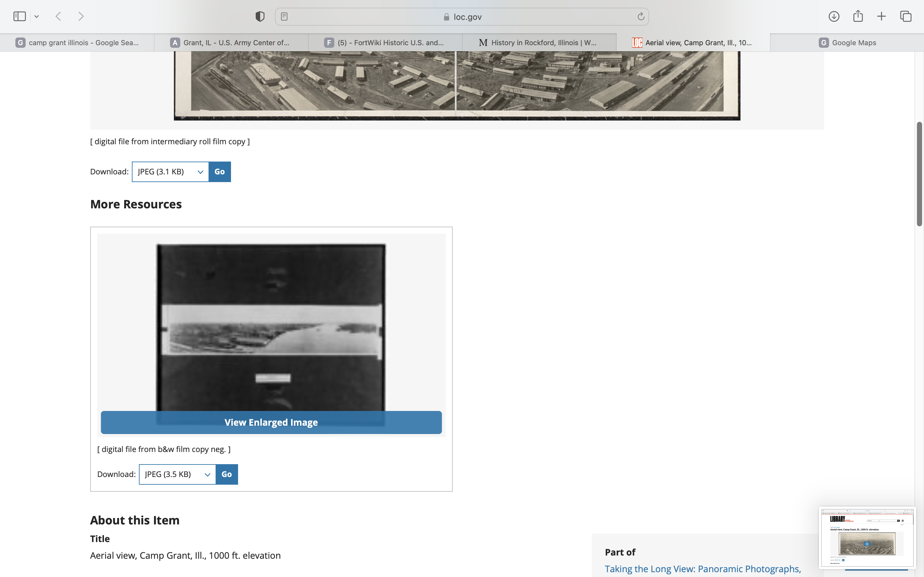
Task: Go back using the back arrow
Action: click(x=58, y=16)
